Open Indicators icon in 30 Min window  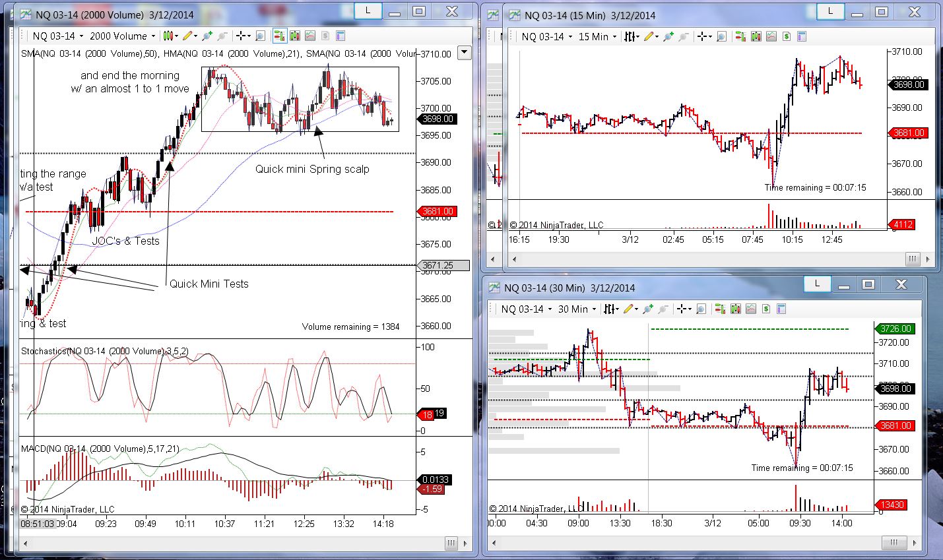750,309
